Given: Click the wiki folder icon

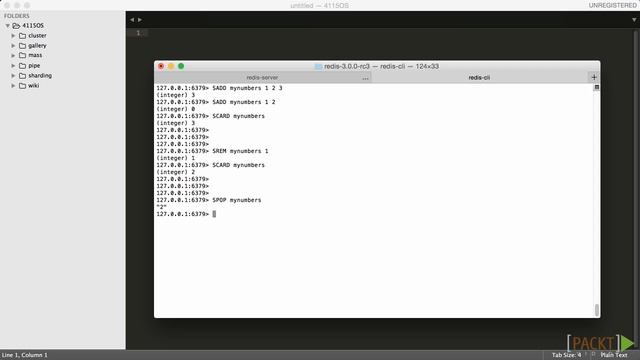Looking at the screenshot, I should pos(22,86).
